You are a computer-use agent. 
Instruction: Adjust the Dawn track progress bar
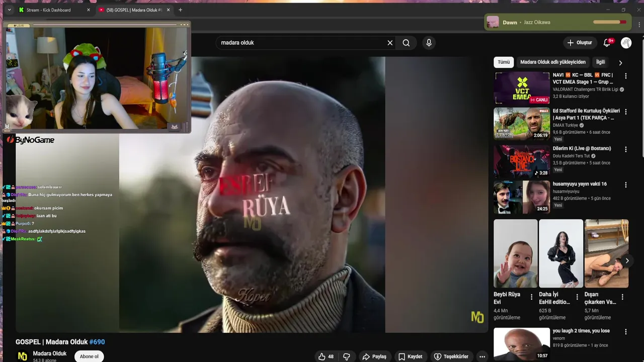(x=610, y=22)
